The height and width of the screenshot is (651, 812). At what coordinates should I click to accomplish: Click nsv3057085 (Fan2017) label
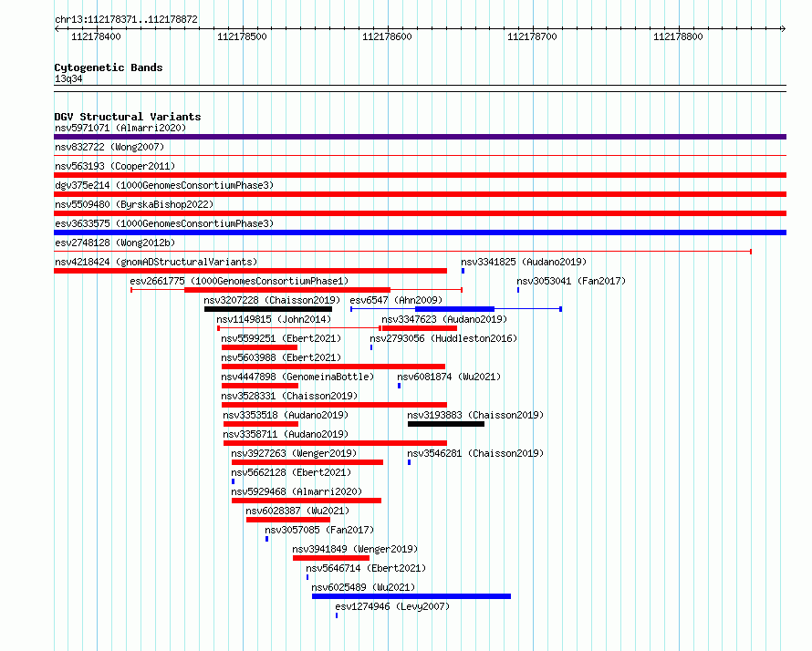coord(319,530)
